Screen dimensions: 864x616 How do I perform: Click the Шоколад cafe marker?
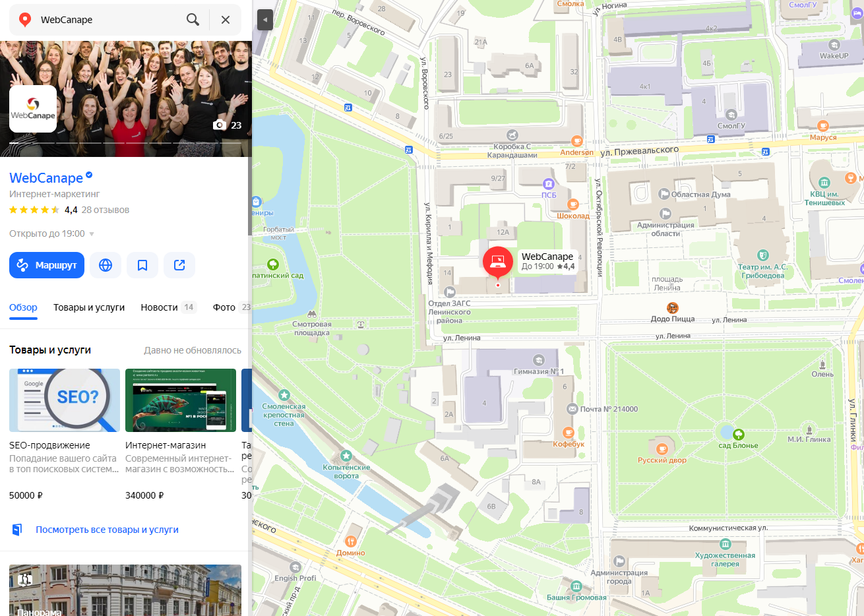[573, 204]
